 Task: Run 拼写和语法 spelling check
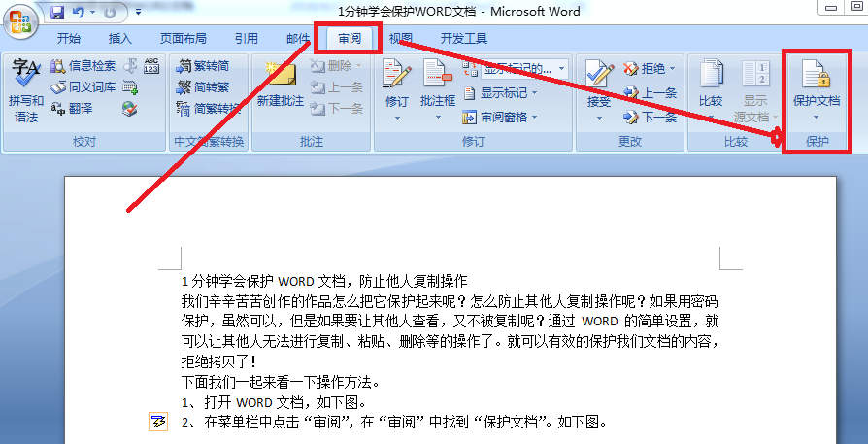coord(26,90)
